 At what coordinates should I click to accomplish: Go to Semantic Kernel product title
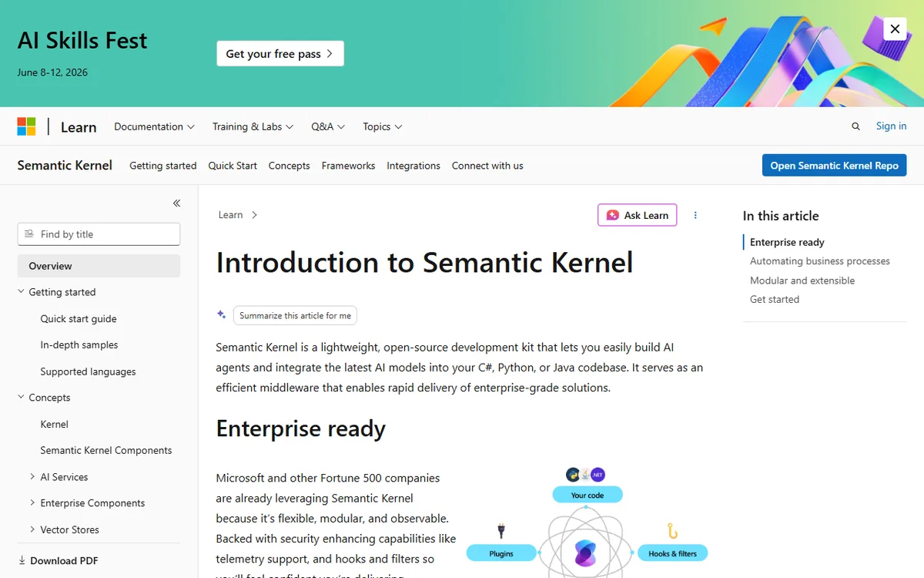65,165
